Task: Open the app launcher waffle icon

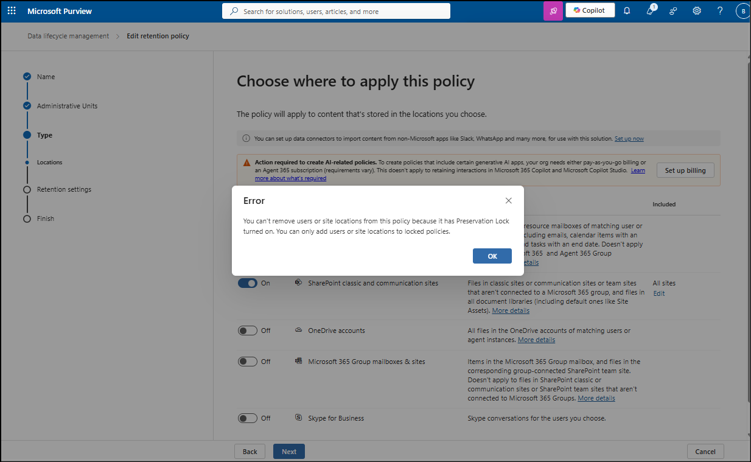Action: tap(11, 11)
